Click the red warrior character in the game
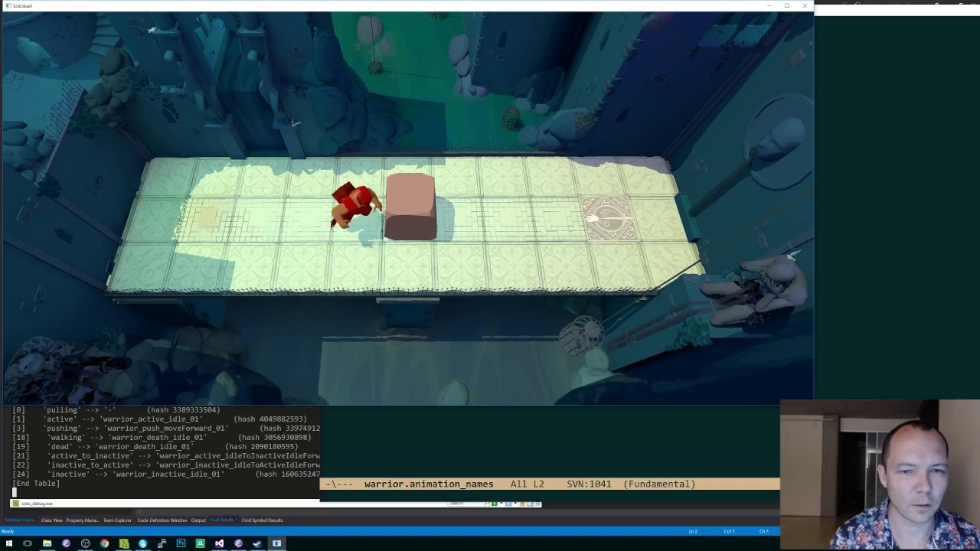 (x=354, y=204)
